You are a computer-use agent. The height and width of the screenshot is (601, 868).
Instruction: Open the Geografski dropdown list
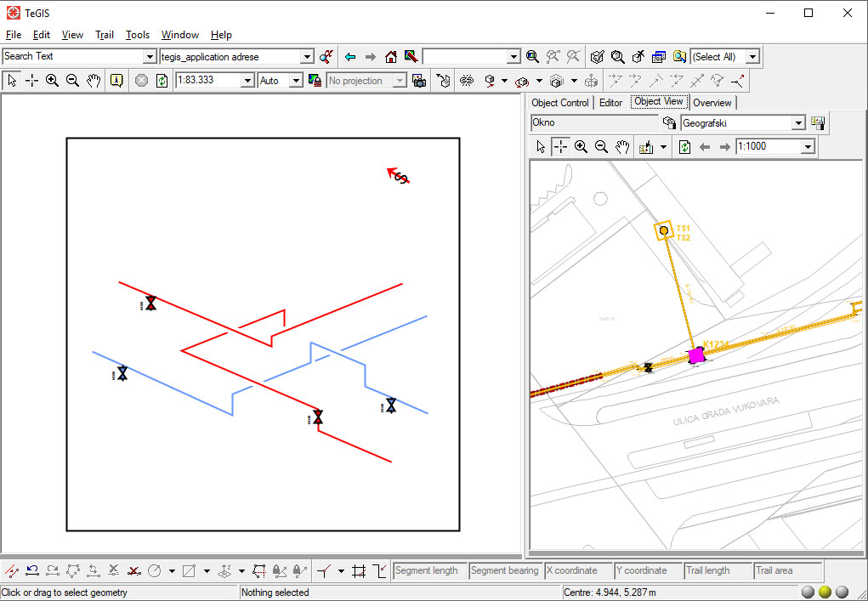point(797,123)
